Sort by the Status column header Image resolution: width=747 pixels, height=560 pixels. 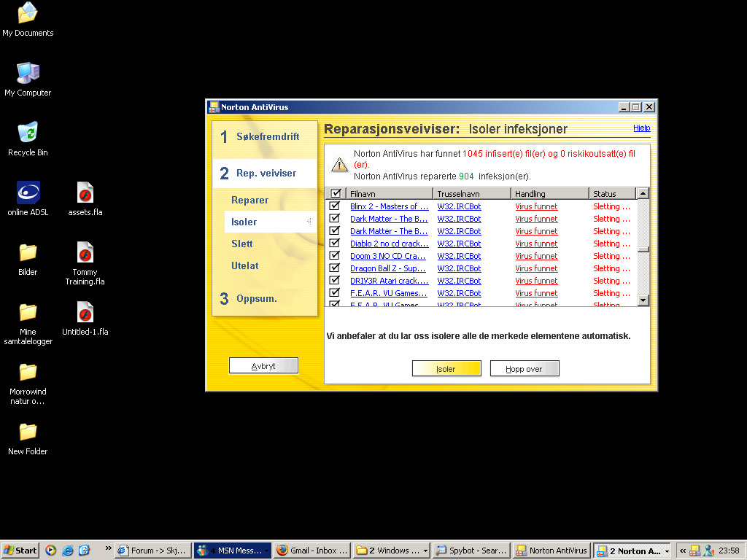pos(613,193)
